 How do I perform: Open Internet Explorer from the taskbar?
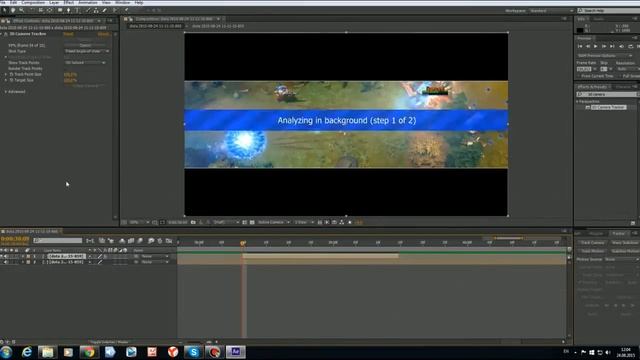coord(27,352)
